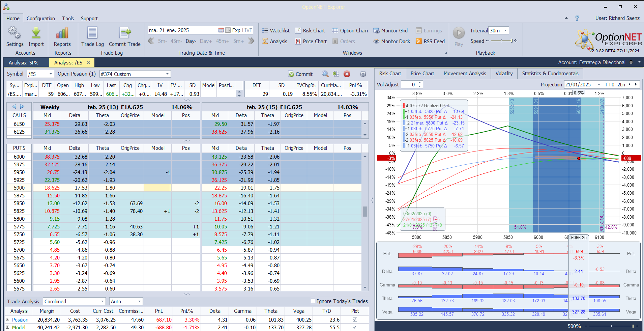The image size is (644, 331).
Task: Click the Model cell for the 5900 put
Action: coord(158,188)
